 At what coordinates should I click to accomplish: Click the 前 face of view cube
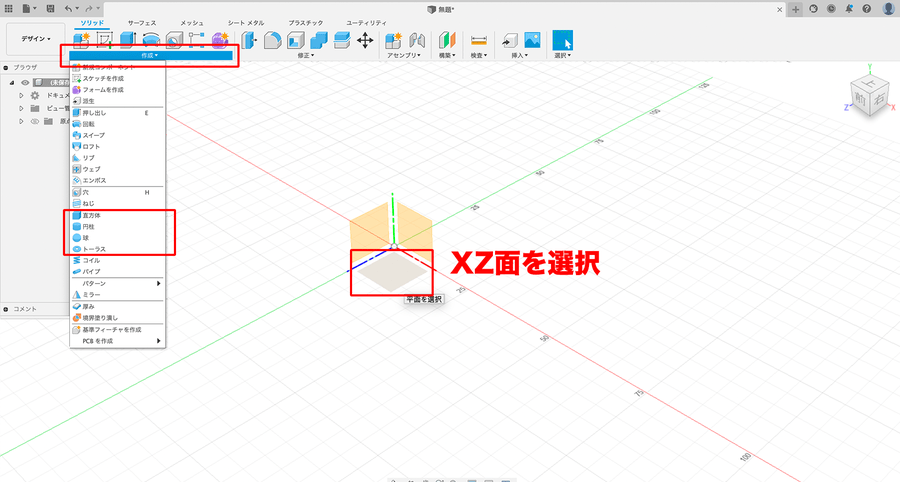coord(861,99)
